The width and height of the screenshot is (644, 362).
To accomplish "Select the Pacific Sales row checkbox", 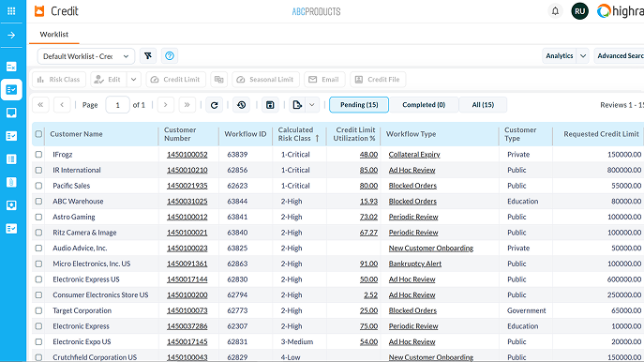I will pos(38,186).
